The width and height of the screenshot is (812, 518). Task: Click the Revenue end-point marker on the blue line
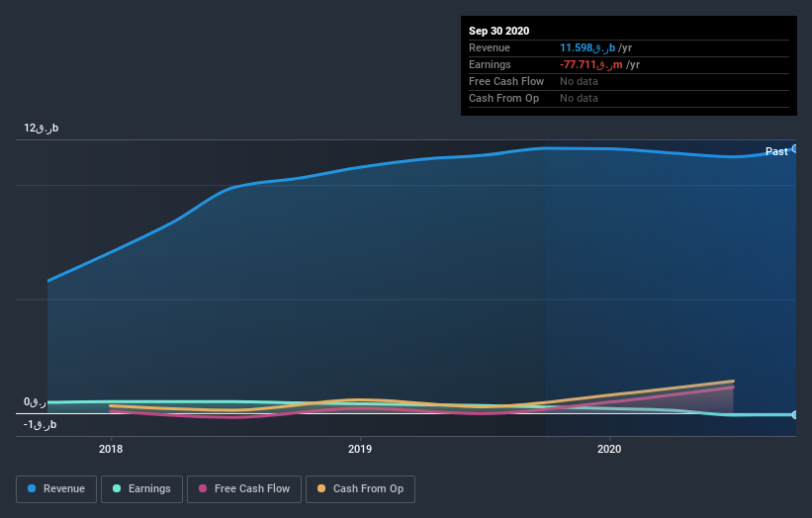[x=795, y=149]
